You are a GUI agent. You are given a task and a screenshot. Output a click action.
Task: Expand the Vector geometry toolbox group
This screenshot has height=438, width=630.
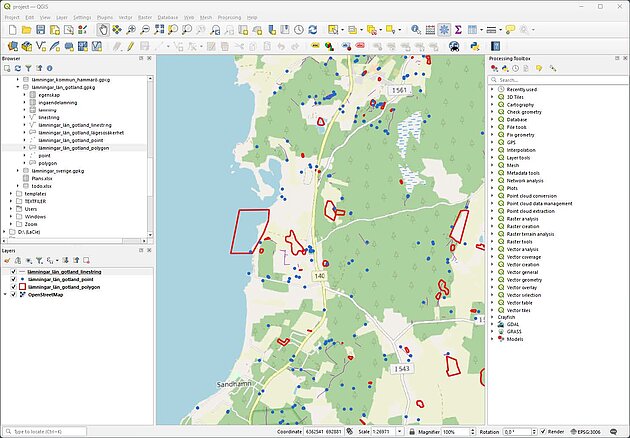point(492,280)
